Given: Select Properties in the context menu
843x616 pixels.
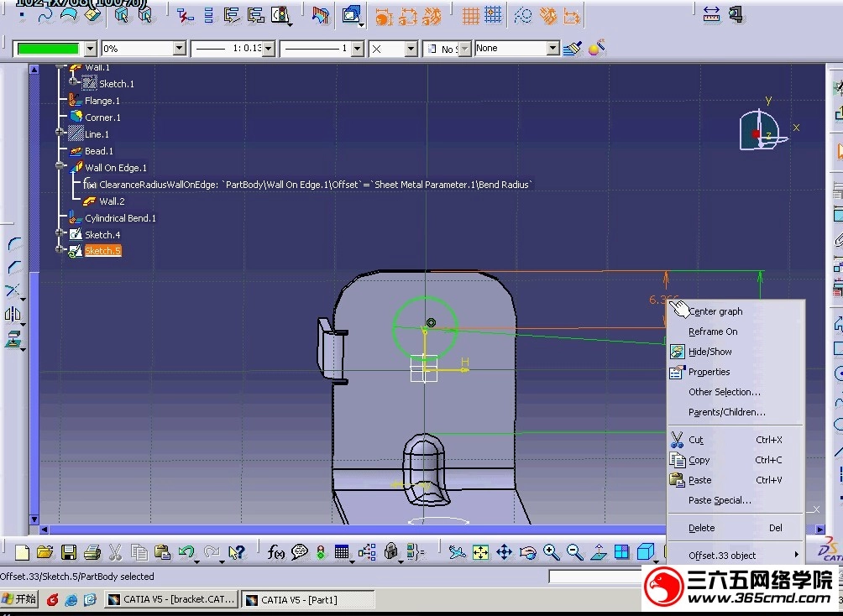Looking at the screenshot, I should click(709, 372).
